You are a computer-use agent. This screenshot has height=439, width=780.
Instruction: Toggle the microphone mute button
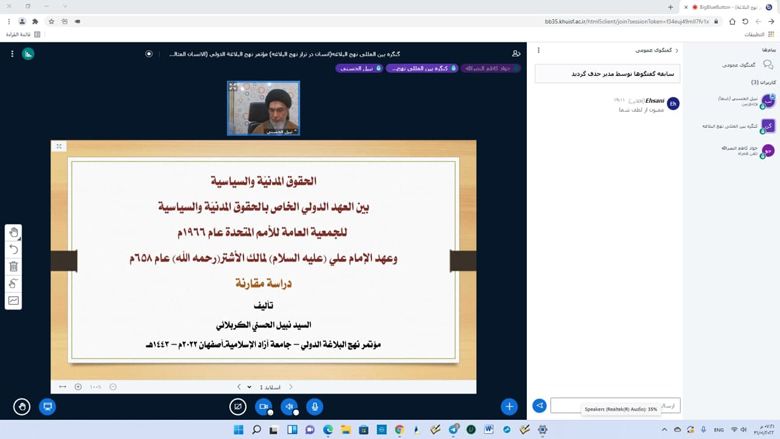315,406
